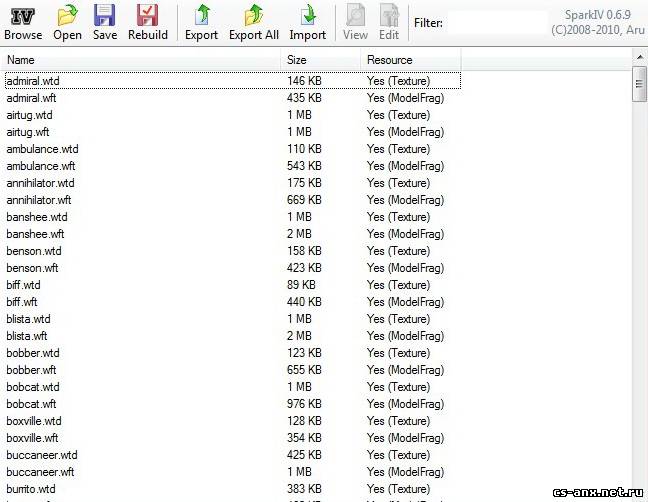Pick banshee.wft in the list
This screenshot has width=648, height=502.
point(233,234)
